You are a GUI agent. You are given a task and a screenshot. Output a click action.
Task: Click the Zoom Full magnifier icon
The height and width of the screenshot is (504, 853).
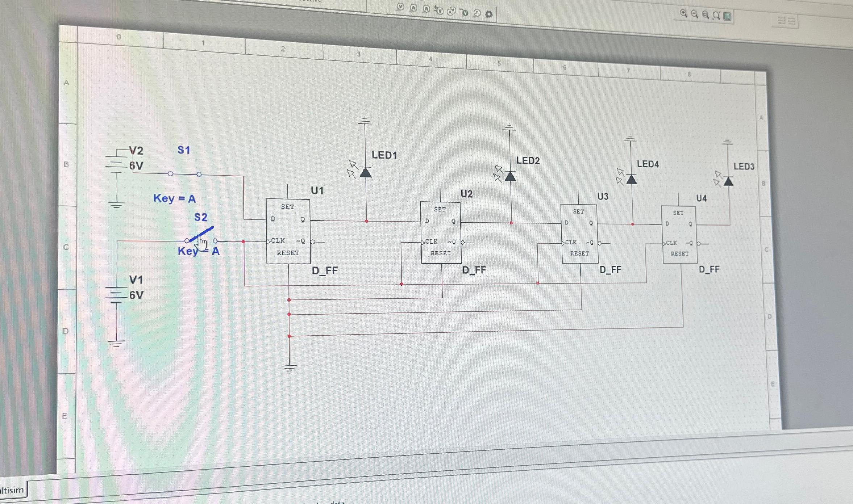pos(716,15)
